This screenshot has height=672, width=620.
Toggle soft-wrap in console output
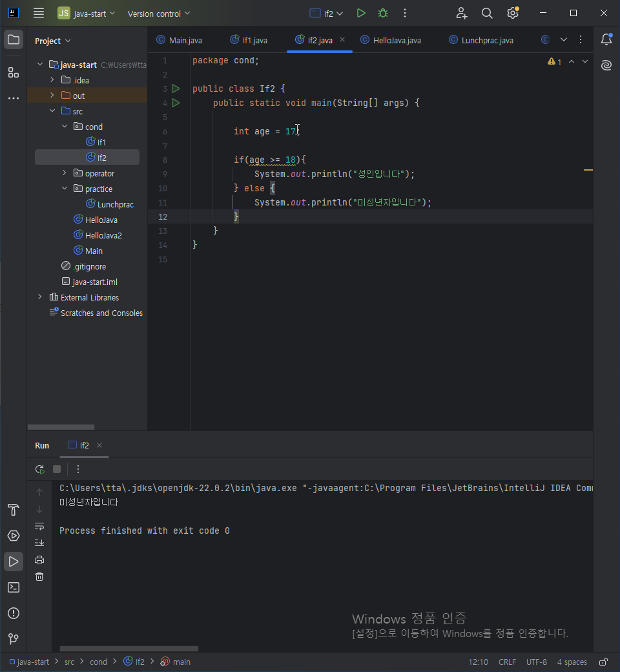[39, 526]
